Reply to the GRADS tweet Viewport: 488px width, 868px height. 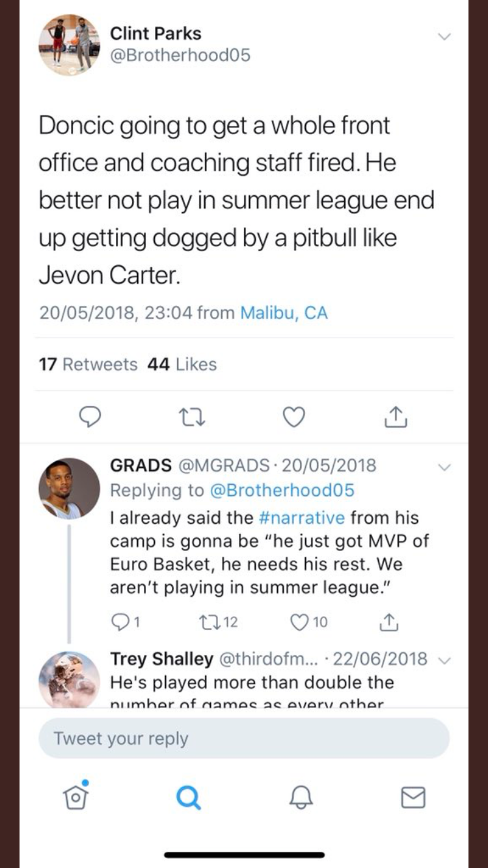click(119, 623)
